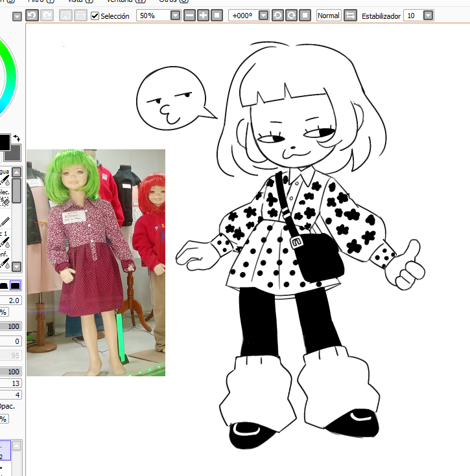Image resolution: width=470 pixels, height=476 pixels.
Task: Click the invert selection icon in the toolbar
Action: (80, 15)
